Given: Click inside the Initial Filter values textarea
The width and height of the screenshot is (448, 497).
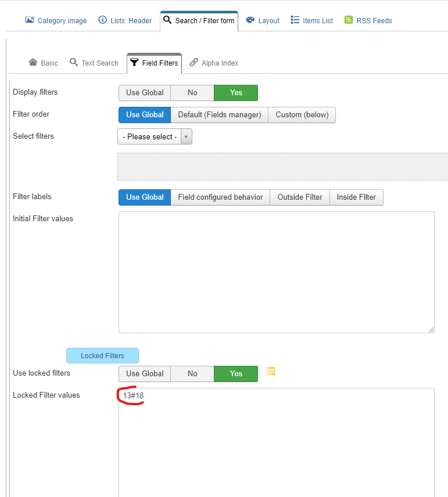Looking at the screenshot, I should [277, 272].
